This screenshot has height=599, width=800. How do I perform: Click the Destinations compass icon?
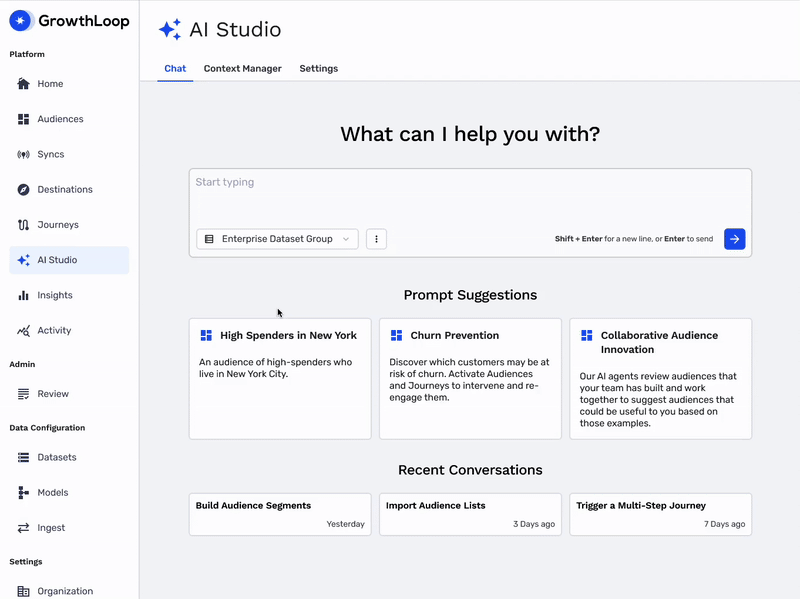coord(24,190)
